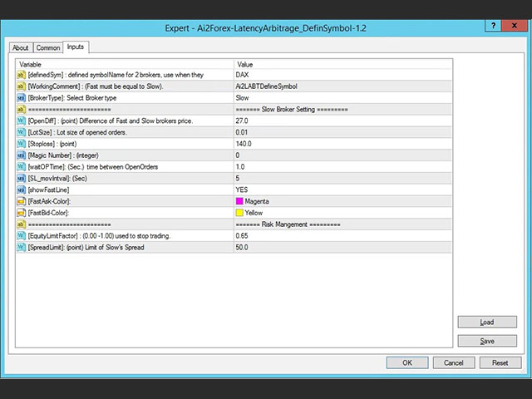Click the Cancel button
Viewport: 532px width, 399px height.
pyautogui.click(x=454, y=362)
